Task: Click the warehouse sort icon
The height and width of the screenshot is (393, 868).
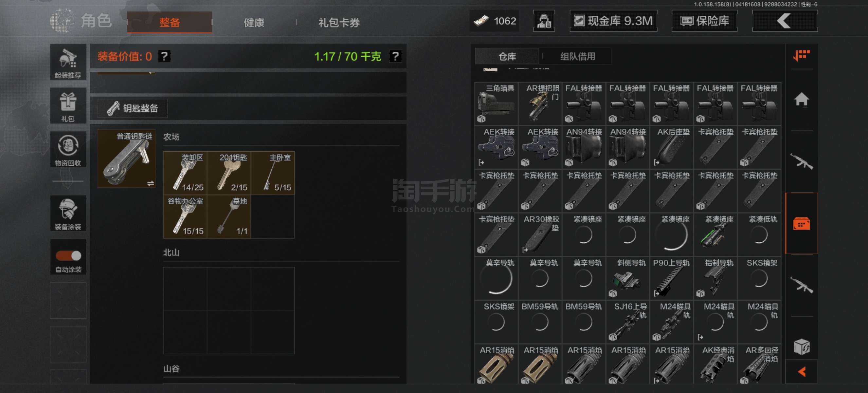Action: pyautogui.click(x=801, y=55)
